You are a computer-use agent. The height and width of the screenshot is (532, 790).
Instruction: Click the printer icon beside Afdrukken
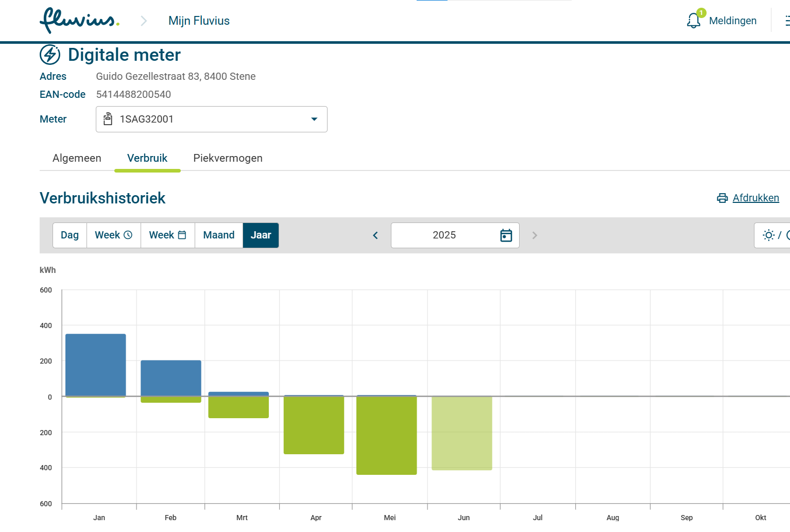[x=722, y=198]
